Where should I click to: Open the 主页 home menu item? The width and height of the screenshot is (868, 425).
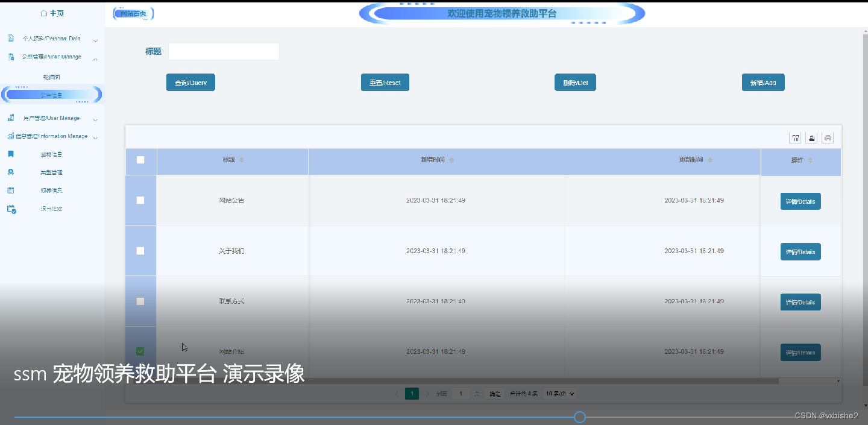[x=52, y=13]
